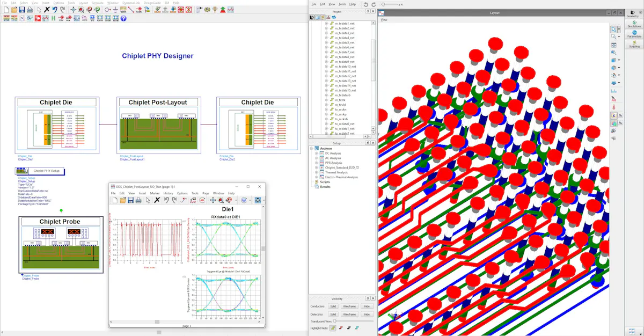This screenshot has width=644, height=336.
Task: Click the blue Help question mark icon
Action: point(123,18)
